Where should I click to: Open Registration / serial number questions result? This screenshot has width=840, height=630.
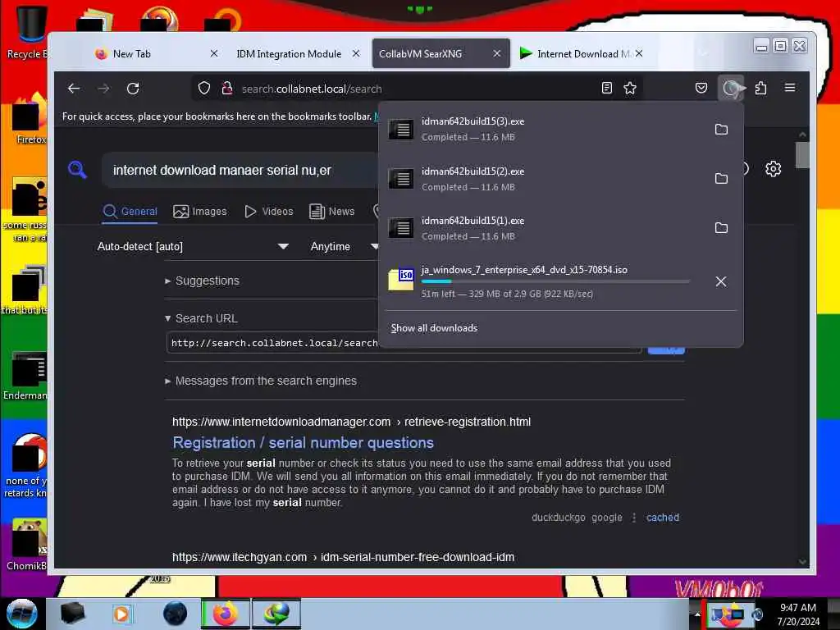tap(304, 442)
